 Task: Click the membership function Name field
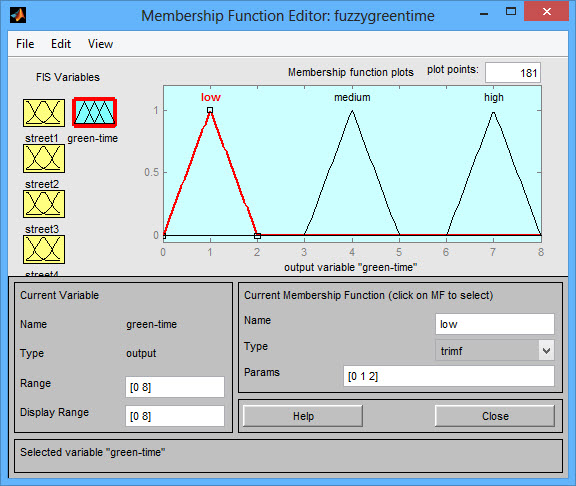[494, 324]
